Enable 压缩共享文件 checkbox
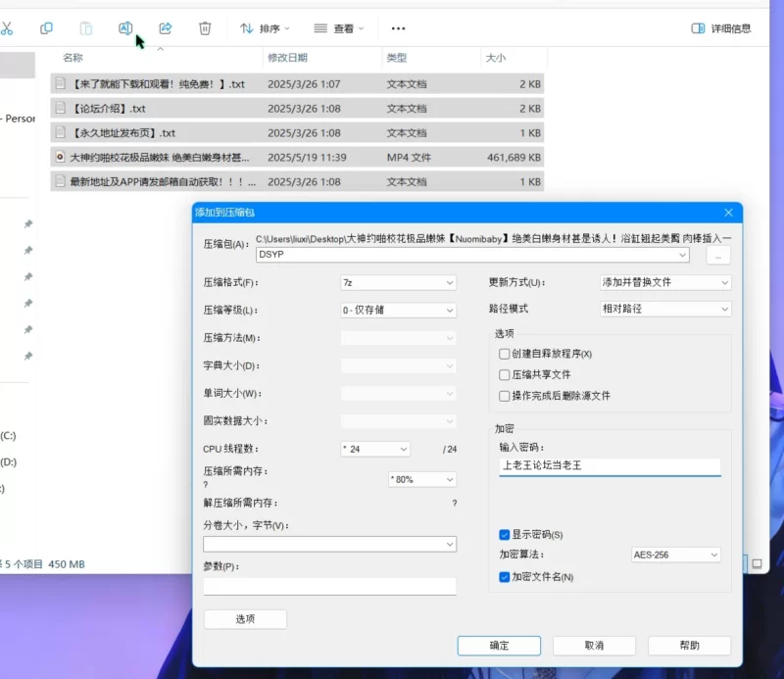This screenshot has width=784, height=679. (504, 375)
